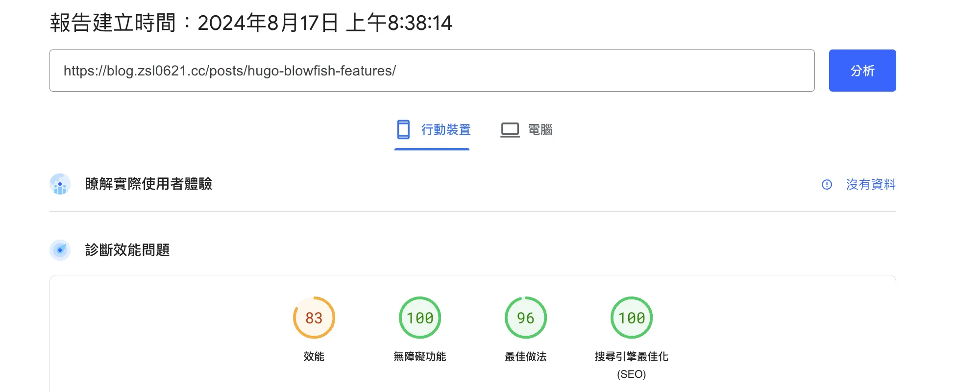Click the orange 83 performance gauge

point(314,318)
